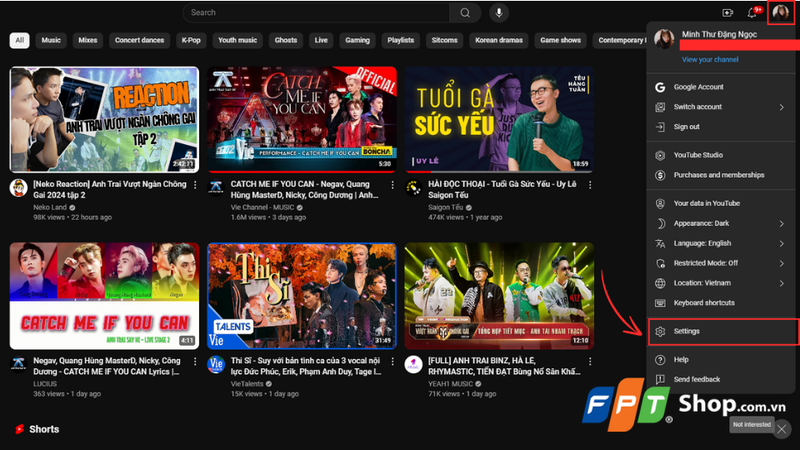Open options for Thi Sĩ video

(x=392, y=362)
